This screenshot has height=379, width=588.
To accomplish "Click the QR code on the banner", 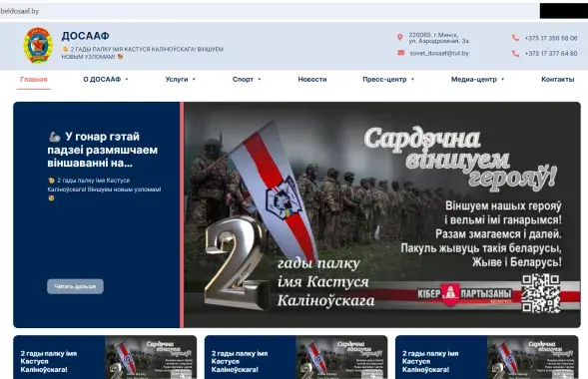I will (x=541, y=293).
